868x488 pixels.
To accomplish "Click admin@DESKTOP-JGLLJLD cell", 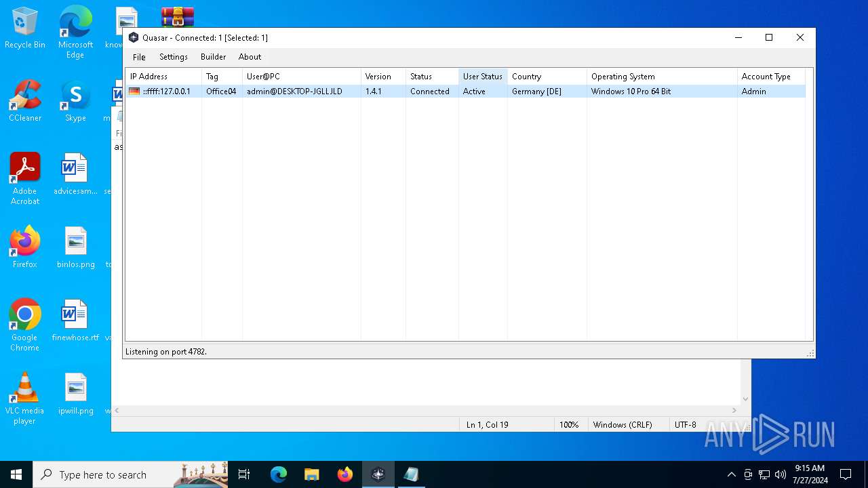I will pyautogui.click(x=294, y=91).
